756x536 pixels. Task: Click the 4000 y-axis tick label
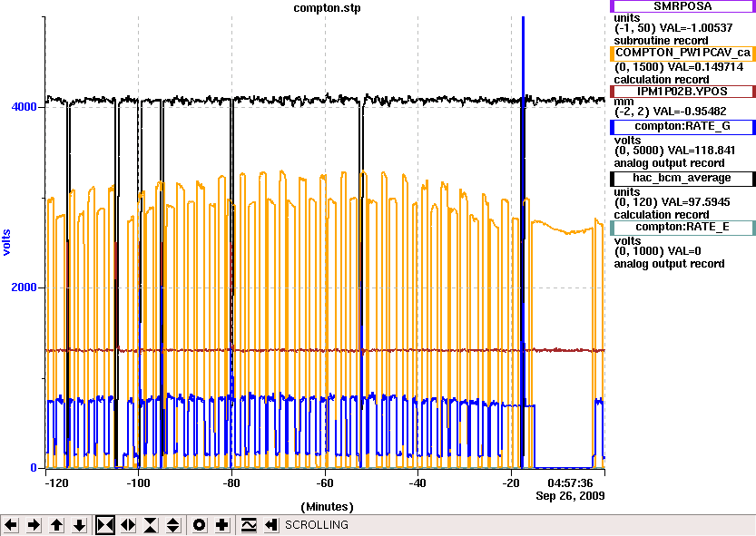pyautogui.click(x=24, y=106)
